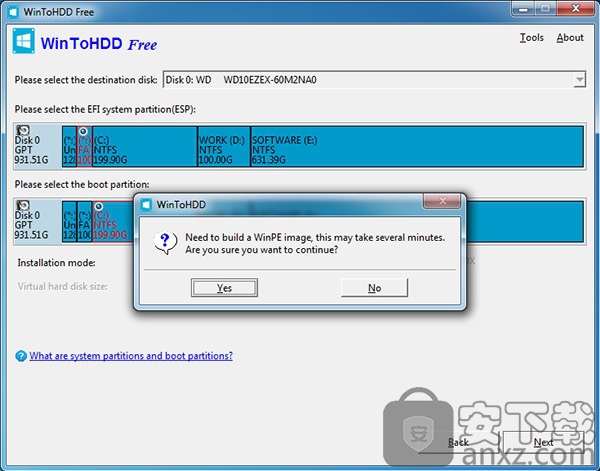The width and height of the screenshot is (600, 471).
Task: Click Yes to build the WinPE image
Action: point(224,288)
